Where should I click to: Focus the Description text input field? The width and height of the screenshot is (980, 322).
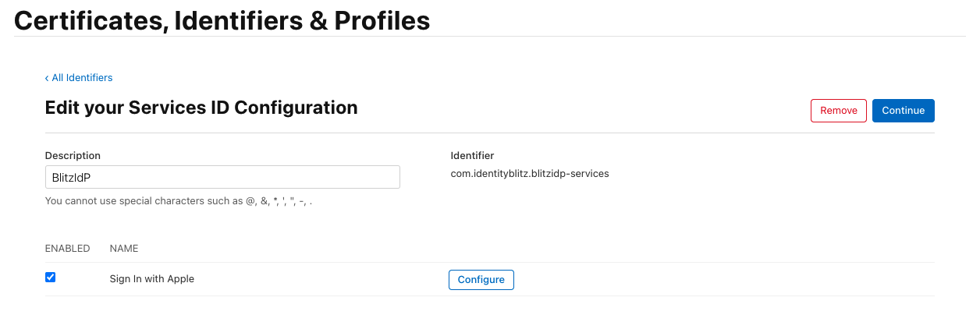pyautogui.click(x=222, y=177)
